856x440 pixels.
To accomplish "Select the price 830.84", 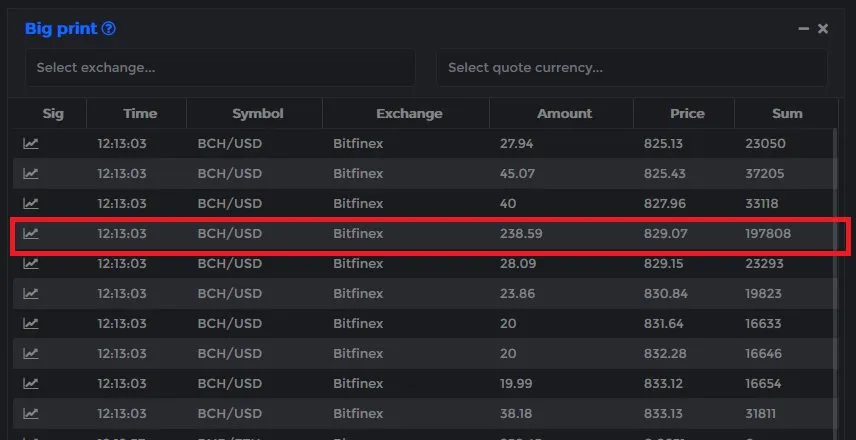I will coord(665,294).
